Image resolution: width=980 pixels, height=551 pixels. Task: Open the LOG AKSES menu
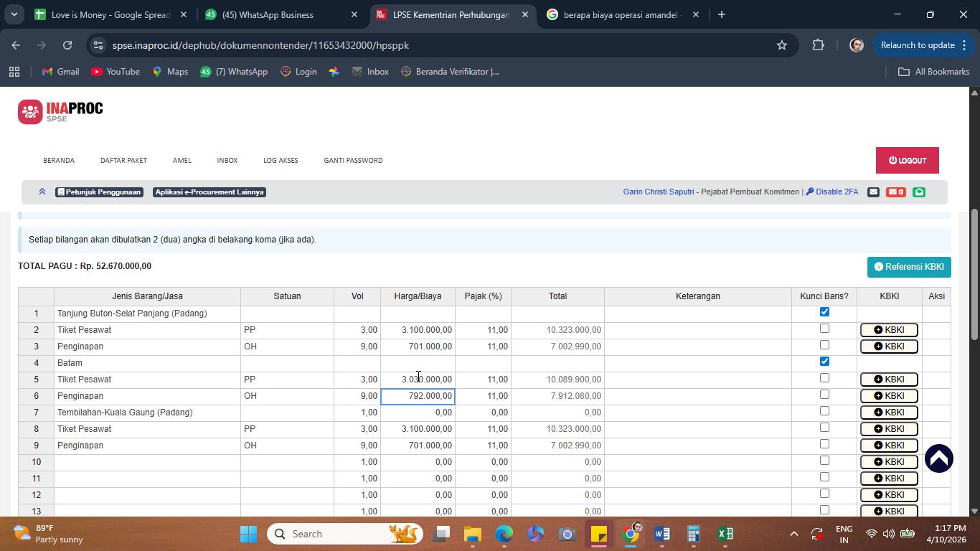point(281,160)
